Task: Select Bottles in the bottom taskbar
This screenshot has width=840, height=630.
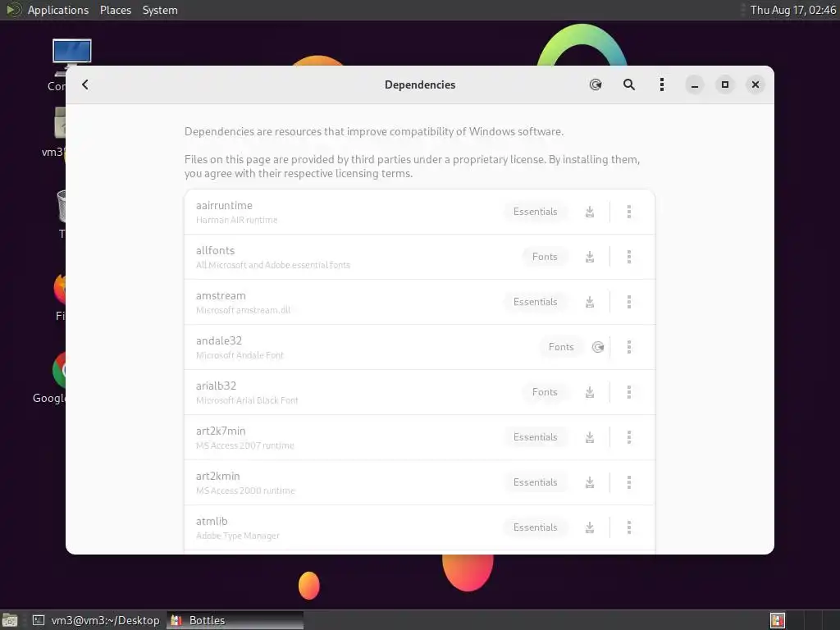Action: tap(235, 620)
